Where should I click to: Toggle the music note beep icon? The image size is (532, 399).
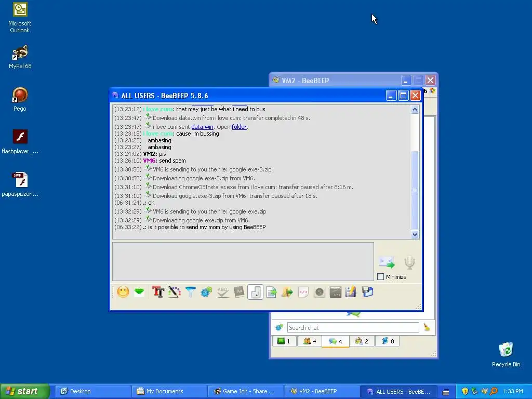(x=255, y=292)
